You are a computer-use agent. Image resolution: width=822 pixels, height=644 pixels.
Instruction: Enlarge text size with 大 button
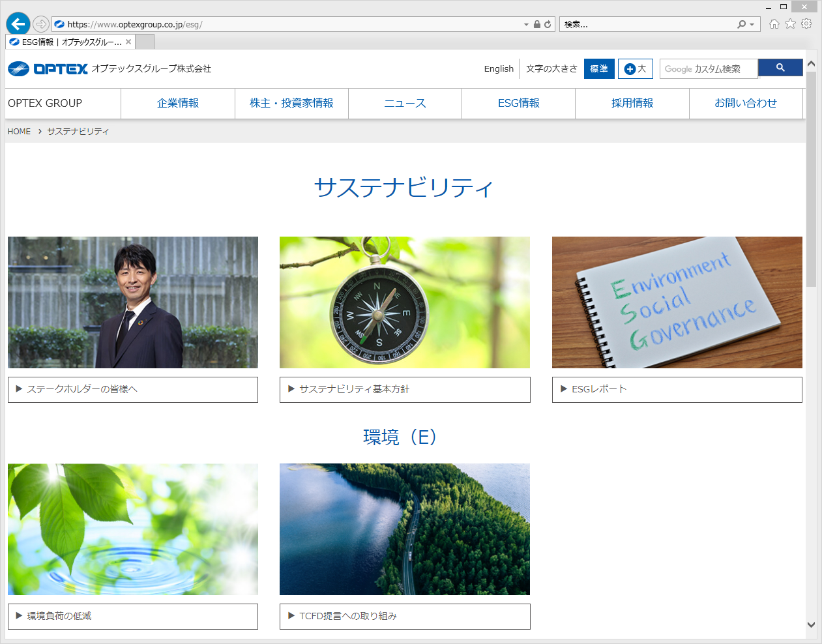pos(635,68)
